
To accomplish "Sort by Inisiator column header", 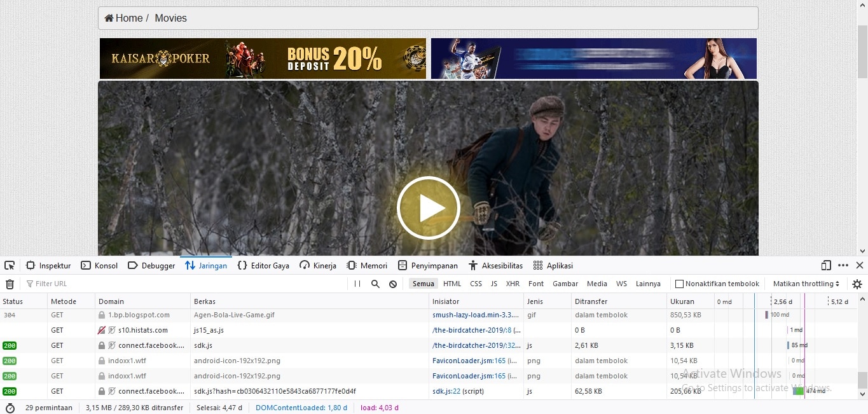I will [476, 301].
